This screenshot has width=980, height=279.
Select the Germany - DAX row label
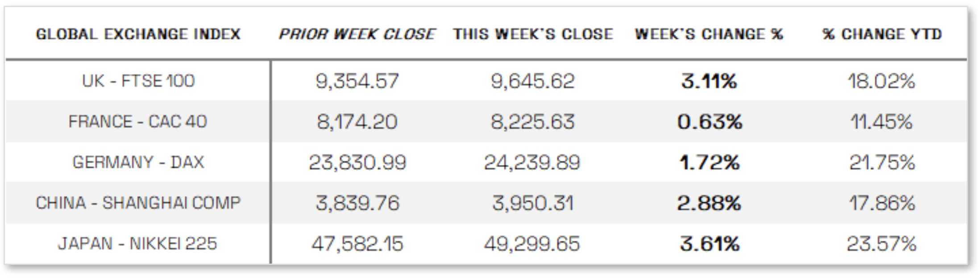point(138,162)
